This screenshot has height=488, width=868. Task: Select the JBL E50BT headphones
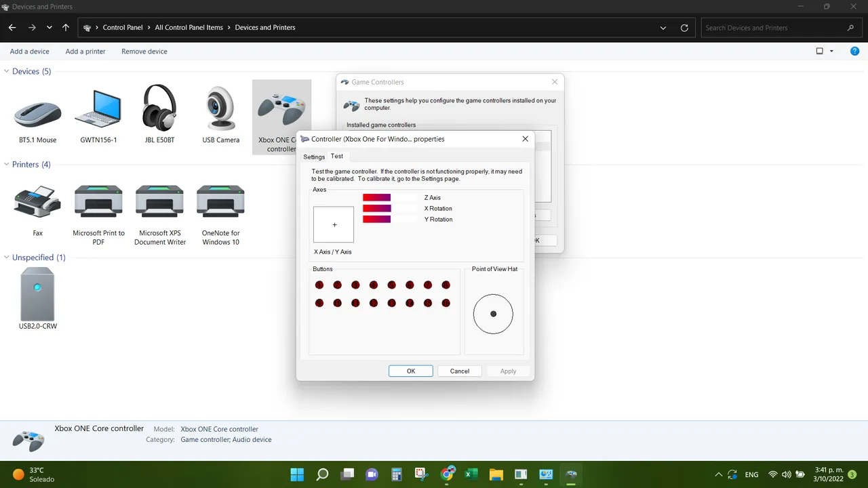[159, 115]
